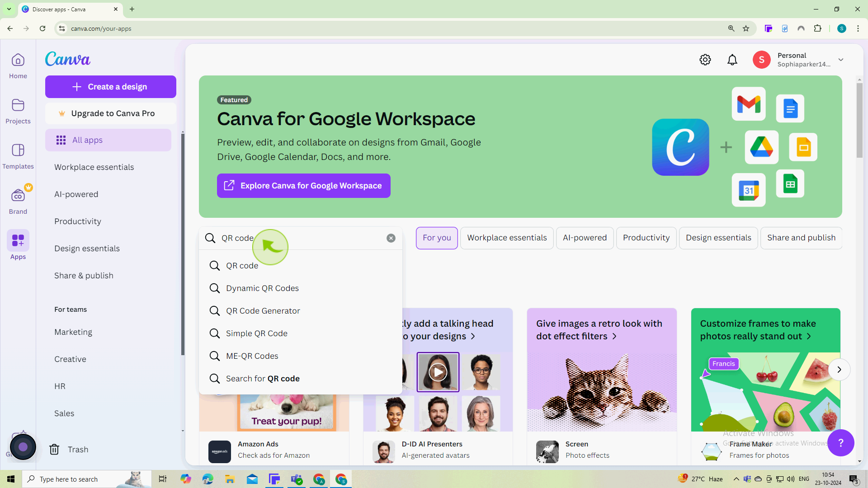The height and width of the screenshot is (488, 868).
Task: Open Chrome three-dot menu
Action: coord(858,28)
